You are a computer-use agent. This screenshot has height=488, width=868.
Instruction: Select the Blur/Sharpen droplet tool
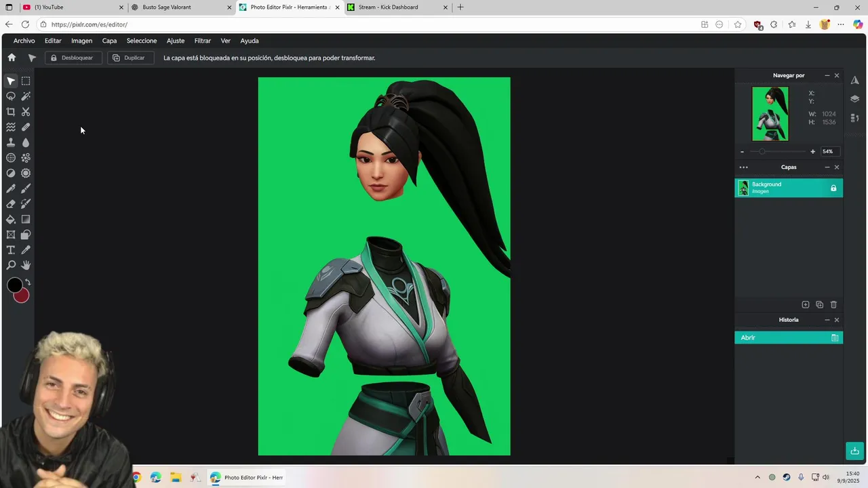[x=26, y=142]
